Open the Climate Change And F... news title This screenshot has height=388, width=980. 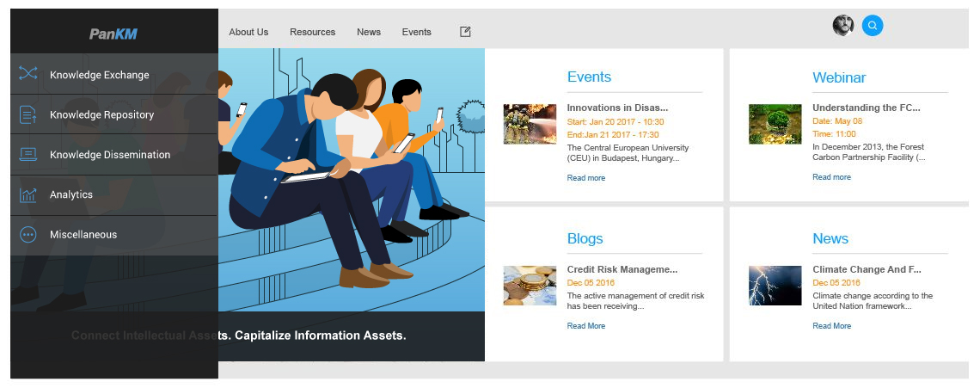867,270
